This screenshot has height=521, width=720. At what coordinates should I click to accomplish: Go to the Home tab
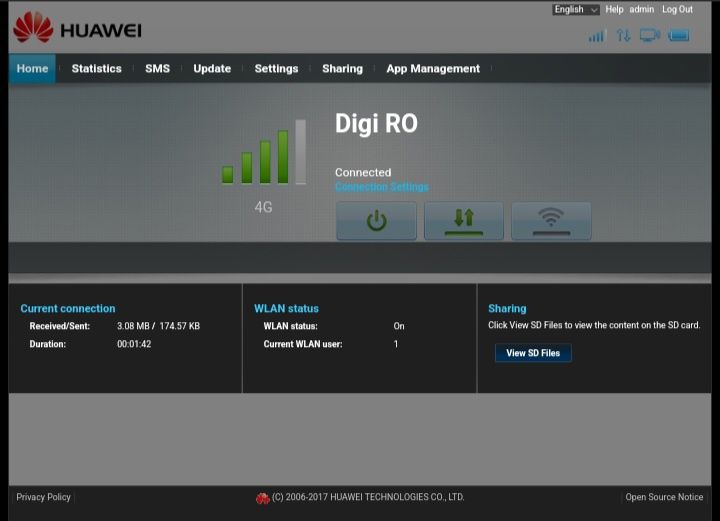[32, 68]
